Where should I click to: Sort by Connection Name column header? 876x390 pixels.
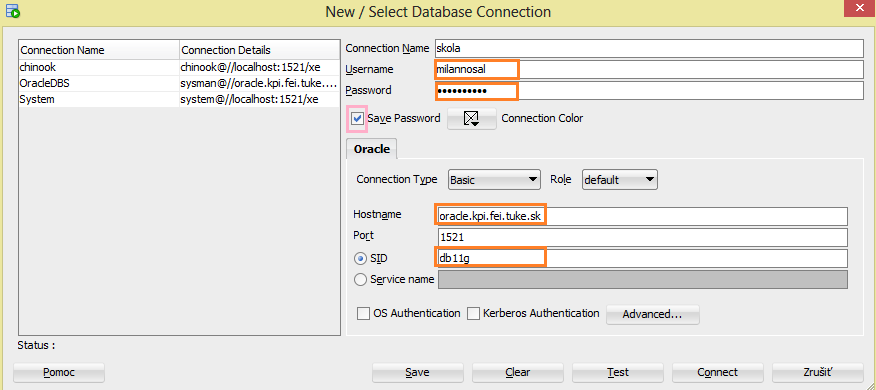[x=99, y=50]
